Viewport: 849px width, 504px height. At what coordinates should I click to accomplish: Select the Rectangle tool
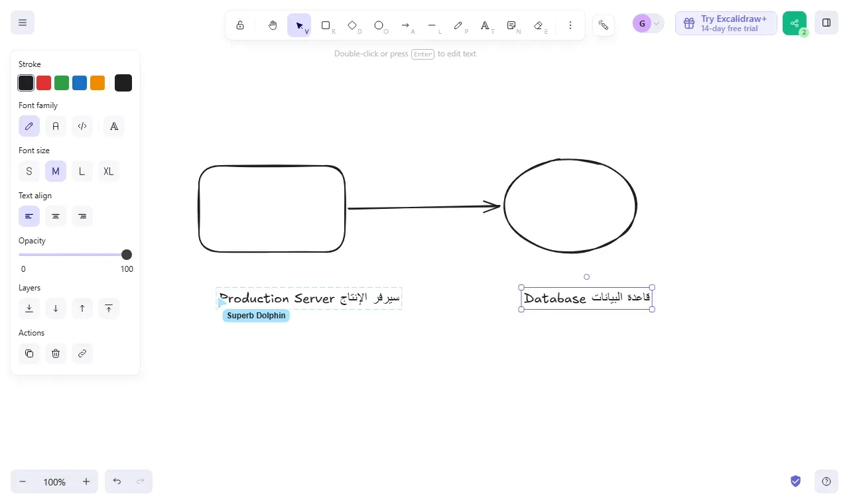[x=326, y=25]
